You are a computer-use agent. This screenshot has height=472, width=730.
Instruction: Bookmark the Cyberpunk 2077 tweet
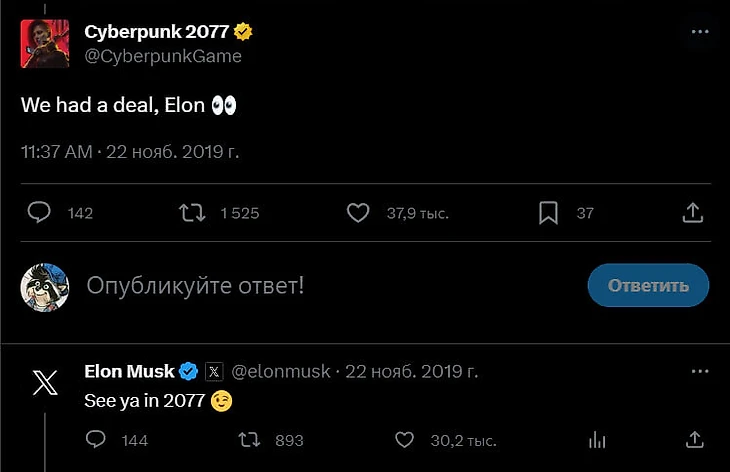pyautogui.click(x=548, y=213)
